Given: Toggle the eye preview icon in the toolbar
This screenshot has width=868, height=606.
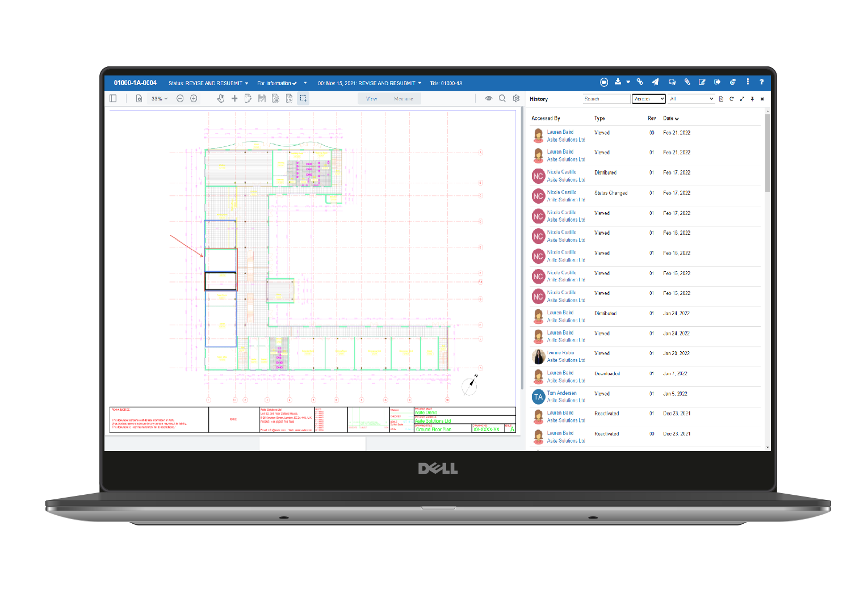Looking at the screenshot, I should [x=489, y=98].
